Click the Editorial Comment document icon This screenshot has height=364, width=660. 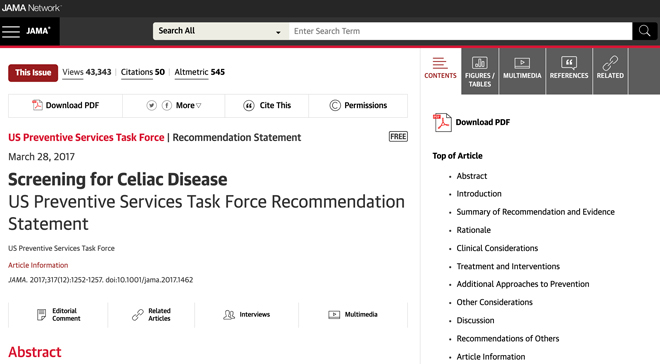[41, 314]
